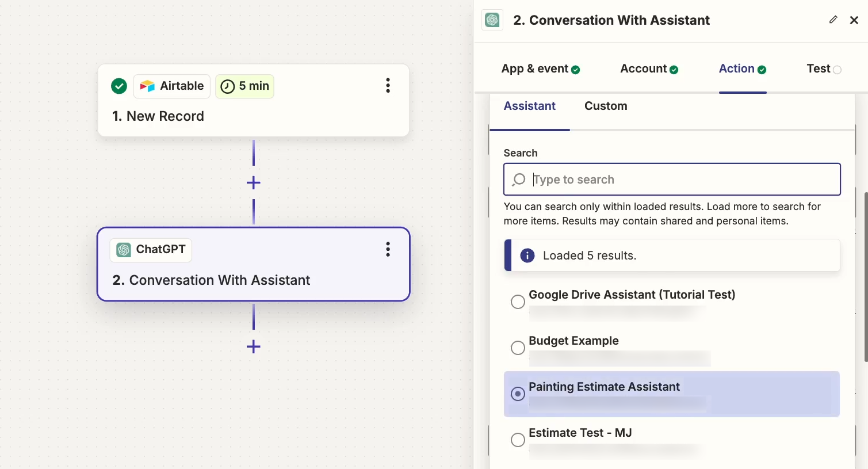The height and width of the screenshot is (469, 868).
Task: Click the ChatGPT app badge in step 2
Action: [x=151, y=250]
